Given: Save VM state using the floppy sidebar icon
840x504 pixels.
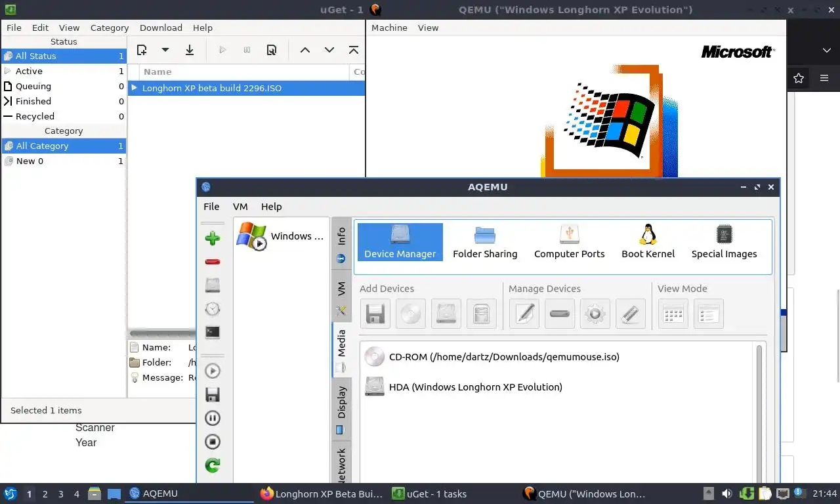Looking at the screenshot, I should pyautogui.click(x=212, y=394).
